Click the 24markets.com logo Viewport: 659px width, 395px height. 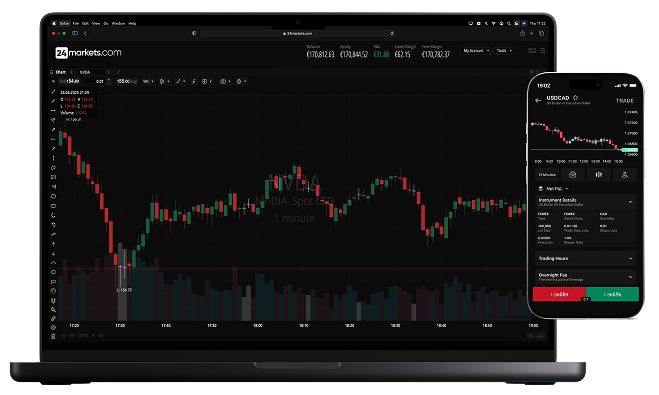[88, 53]
